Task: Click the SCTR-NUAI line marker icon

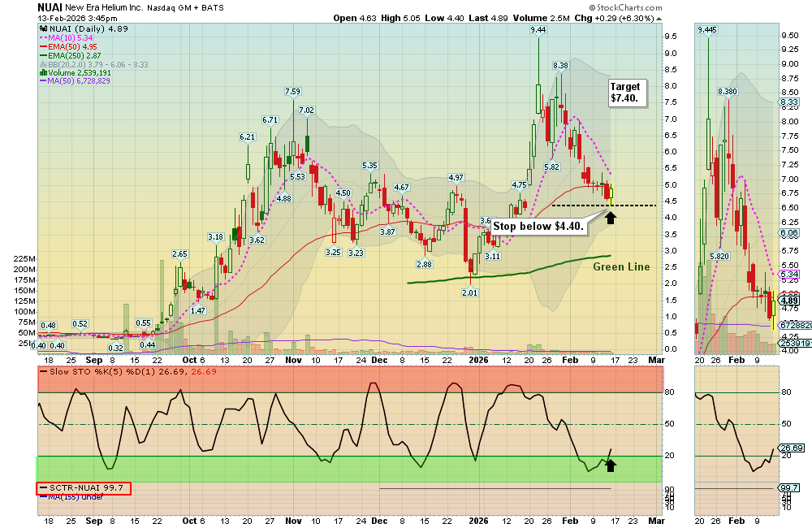Action: point(44,487)
